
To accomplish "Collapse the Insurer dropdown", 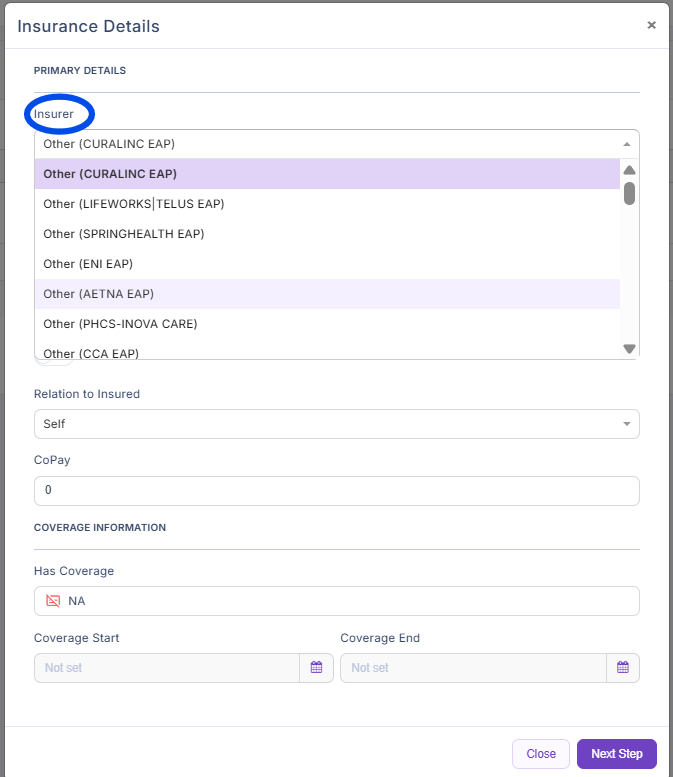I will coord(626,144).
